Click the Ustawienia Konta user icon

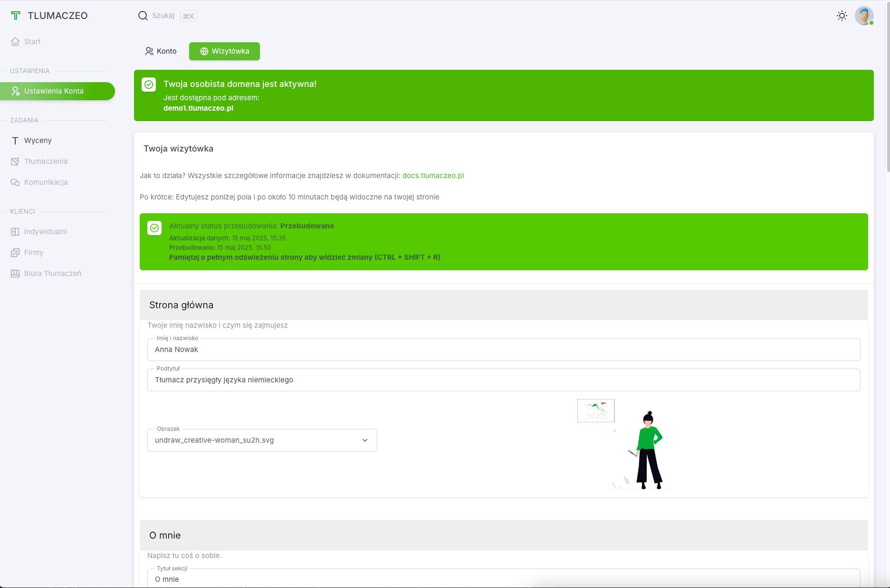coord(15,91)
